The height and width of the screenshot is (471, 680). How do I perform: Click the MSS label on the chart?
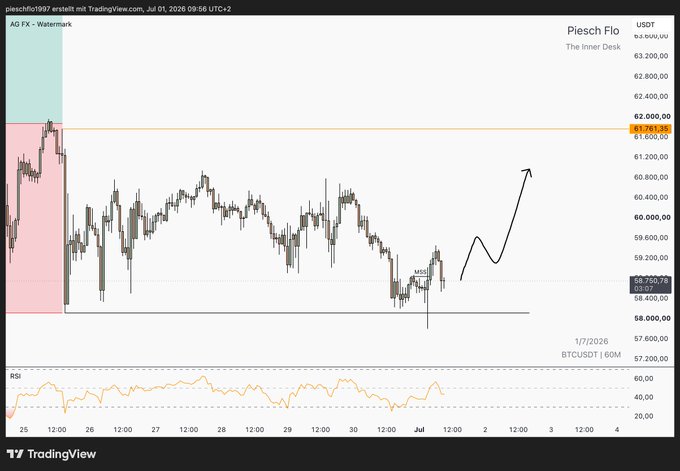420,272
